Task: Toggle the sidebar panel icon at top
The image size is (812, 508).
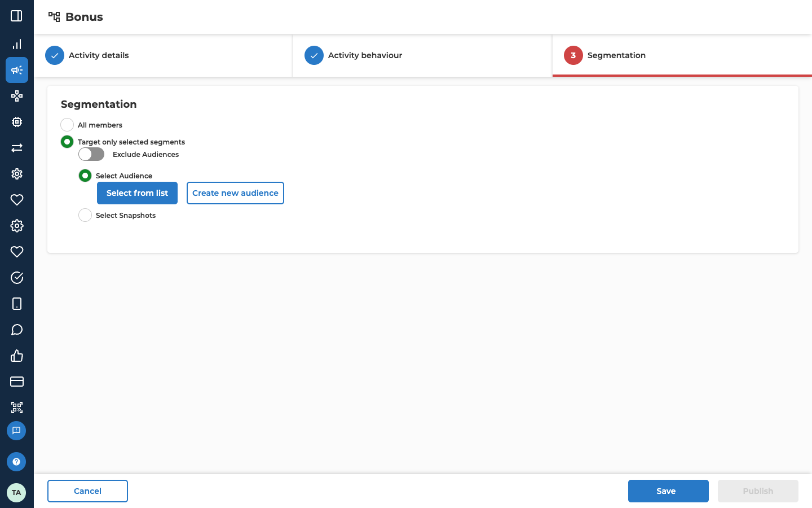Action: pyautogui.click(x=16, y=16)
